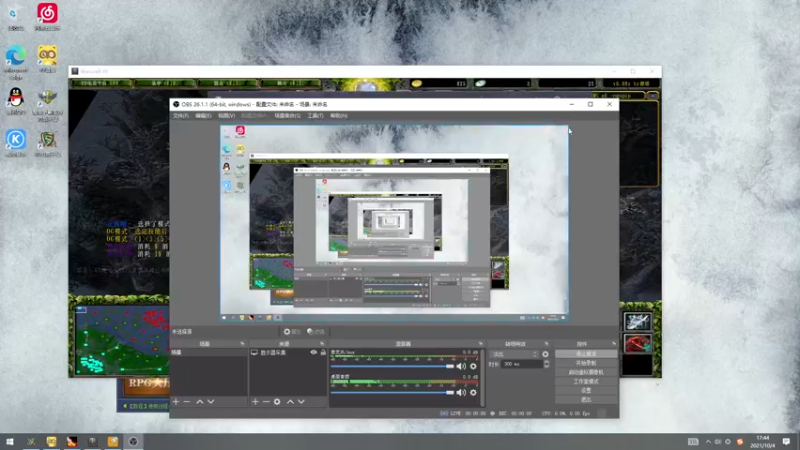
Task: Switch to OBS via its taskbar icon
Action: (133, 441)
